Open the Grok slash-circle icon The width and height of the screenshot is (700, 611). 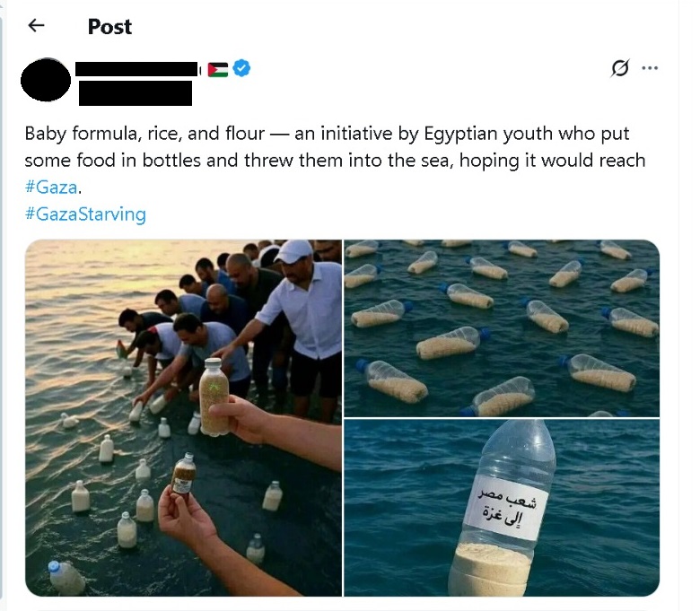point(619,68)
